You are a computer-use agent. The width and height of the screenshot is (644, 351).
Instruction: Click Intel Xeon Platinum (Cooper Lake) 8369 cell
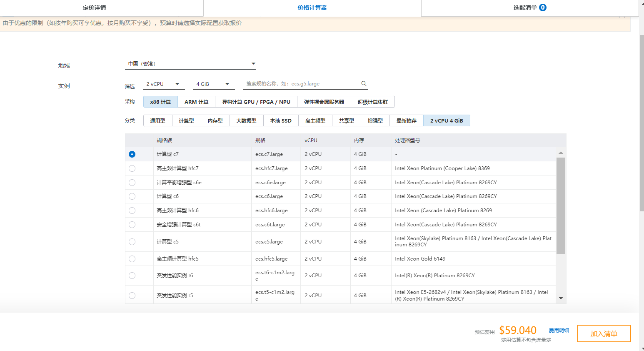pos(474,168)
